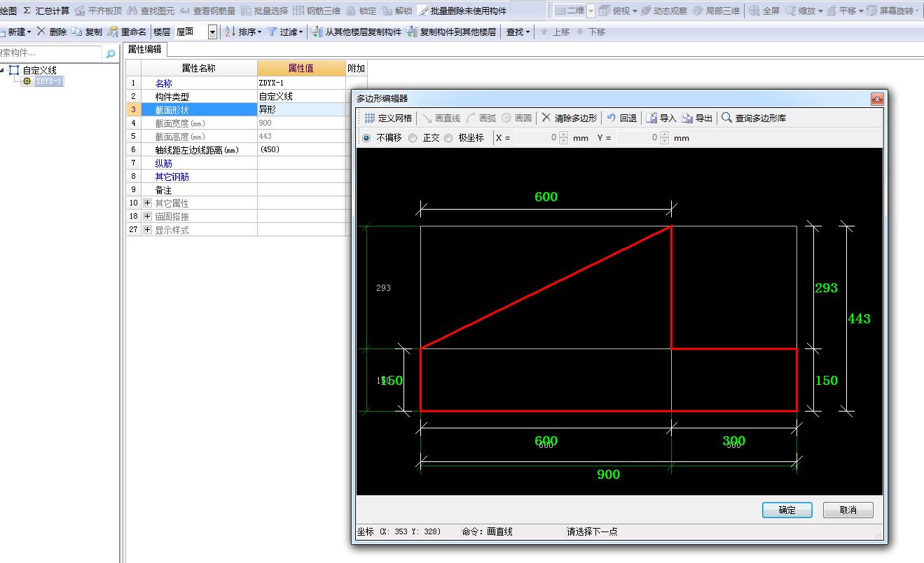Click 批量选择 toolbar icon
The image size is (924, 563).
tap(246, 11)
